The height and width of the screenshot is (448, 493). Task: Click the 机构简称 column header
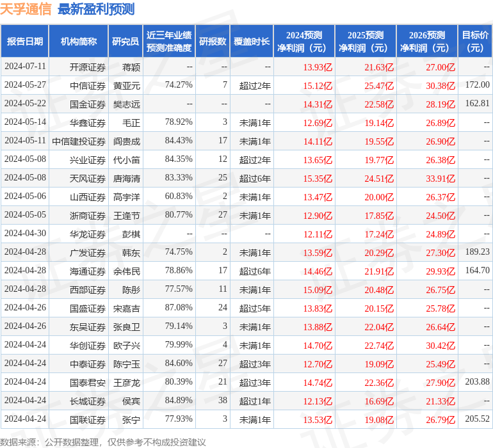tap(79, 41)
